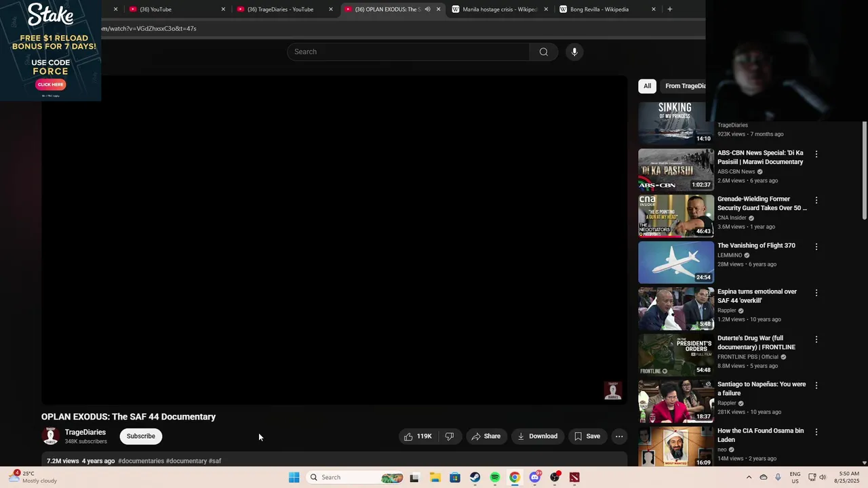Open the Share dialog for this video

tap(486, 436)
